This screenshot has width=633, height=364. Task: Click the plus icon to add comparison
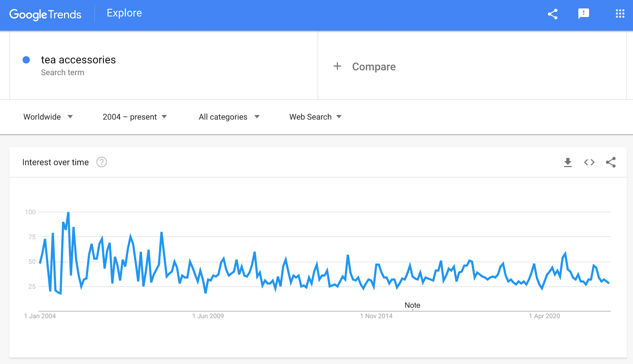[337, 66]
